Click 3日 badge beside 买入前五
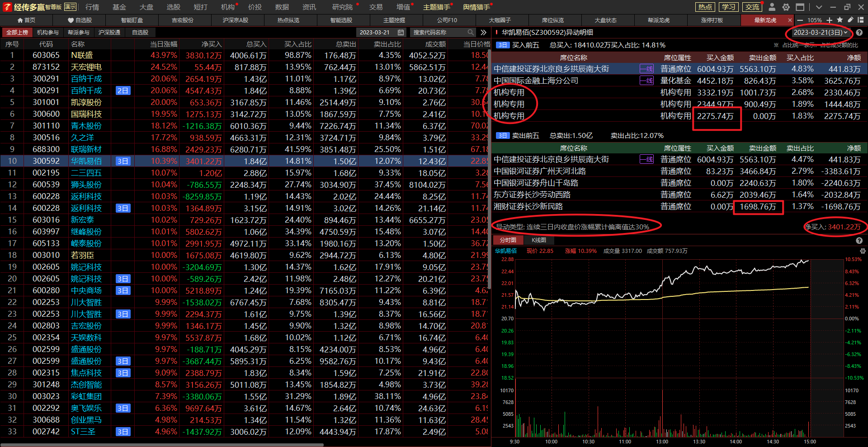868x447 pixels. tap(503, 45)
